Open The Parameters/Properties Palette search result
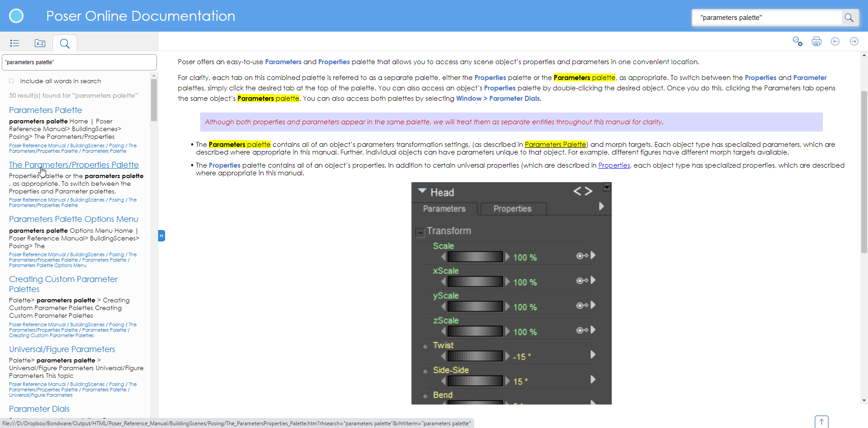The height and width of the screenshot is (428, 868). coord(74,165)
